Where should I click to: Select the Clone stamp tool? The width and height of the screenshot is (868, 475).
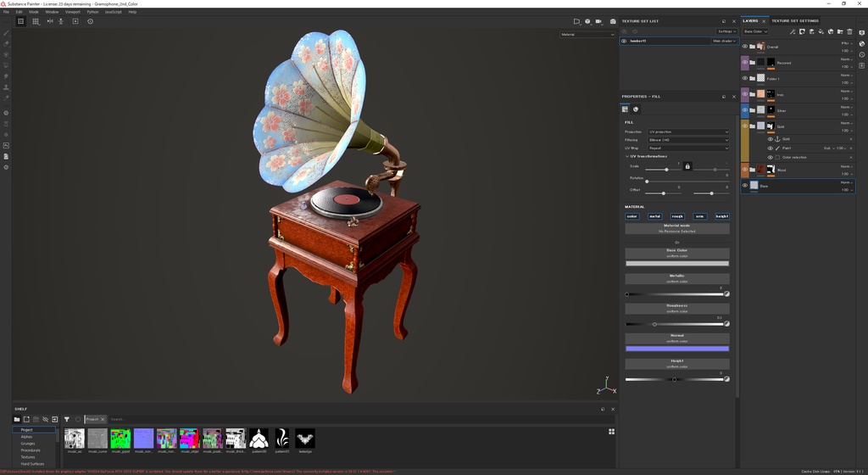[6, 87]
